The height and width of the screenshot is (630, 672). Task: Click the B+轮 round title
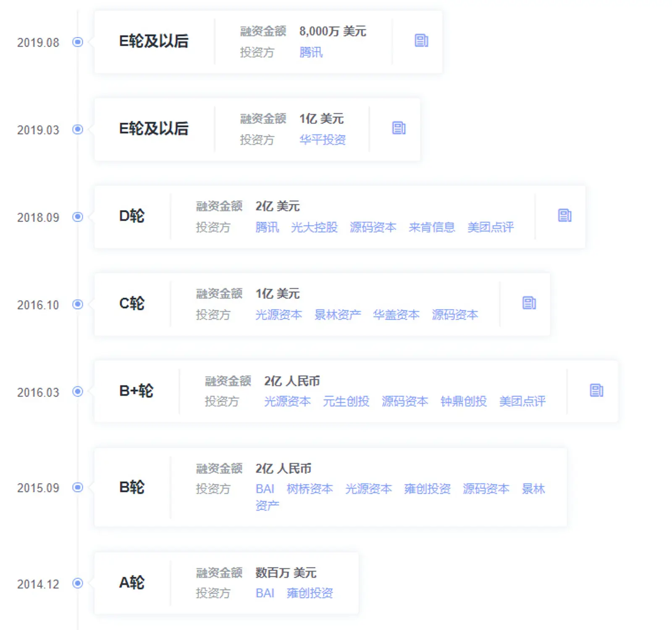tap(136, 391)
